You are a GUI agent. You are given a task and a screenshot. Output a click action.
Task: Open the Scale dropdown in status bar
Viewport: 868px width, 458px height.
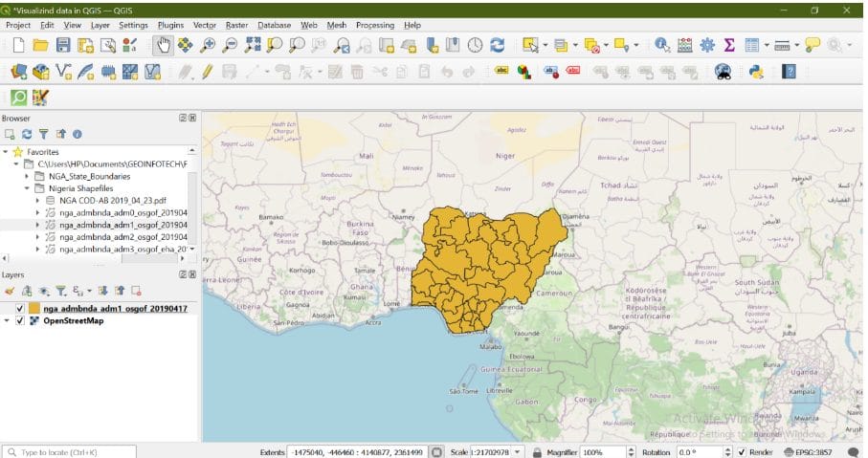pos(519,451)
